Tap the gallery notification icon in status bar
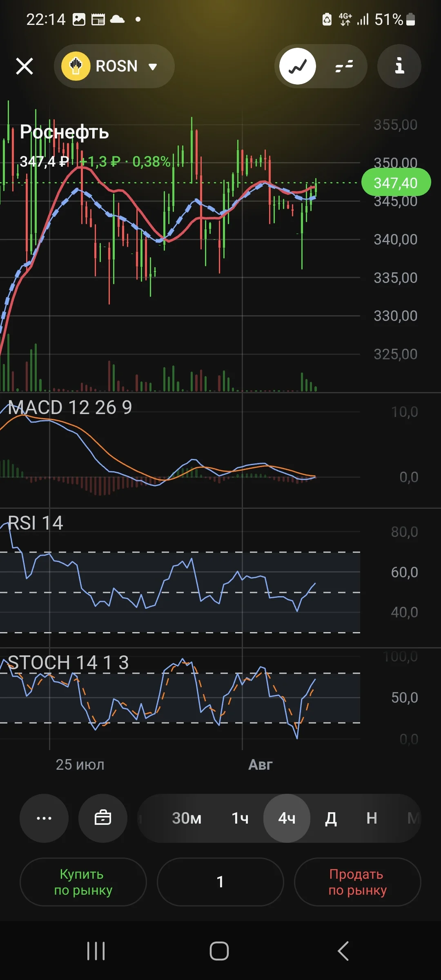441x980 pixels. pos(79,19)
